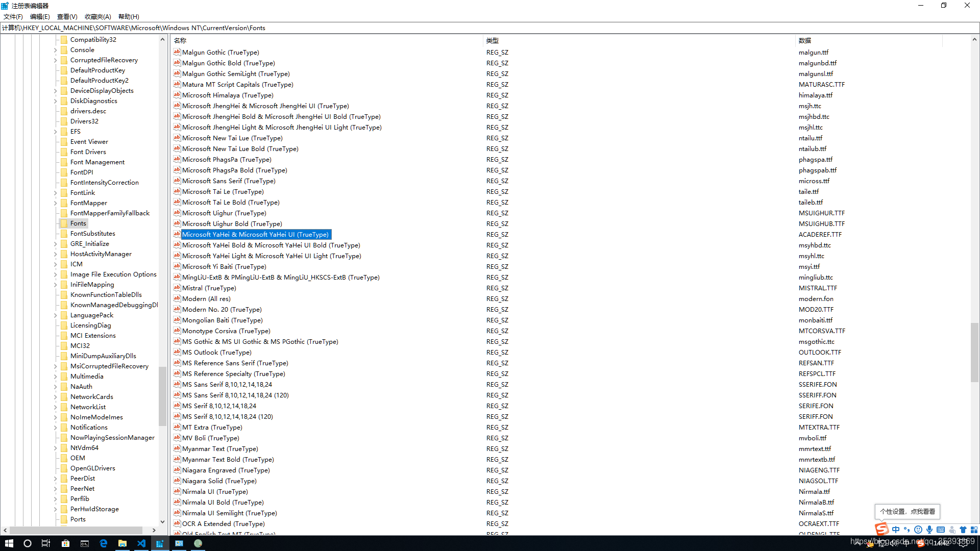The width and height of the screenshot is (980, 551).
Task: Select the Event Viewer tree key
Action: pyautogui.click(x=89, y=142)
